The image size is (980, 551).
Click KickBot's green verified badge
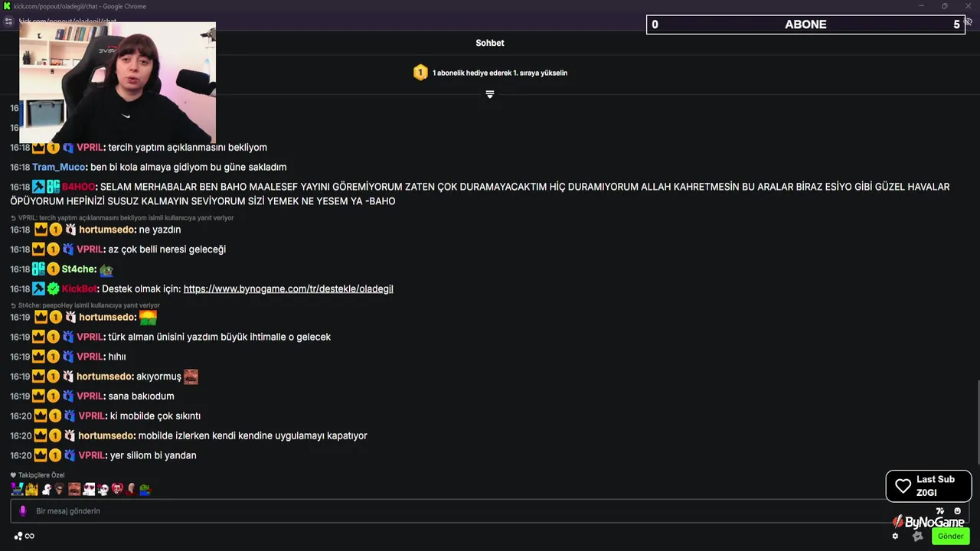coord(53,289)
